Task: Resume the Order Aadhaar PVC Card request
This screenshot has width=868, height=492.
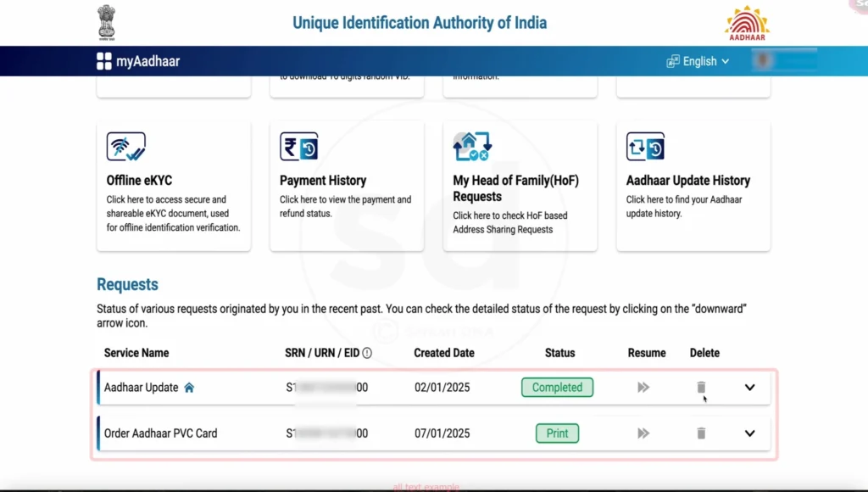Action: pos(643,433)
